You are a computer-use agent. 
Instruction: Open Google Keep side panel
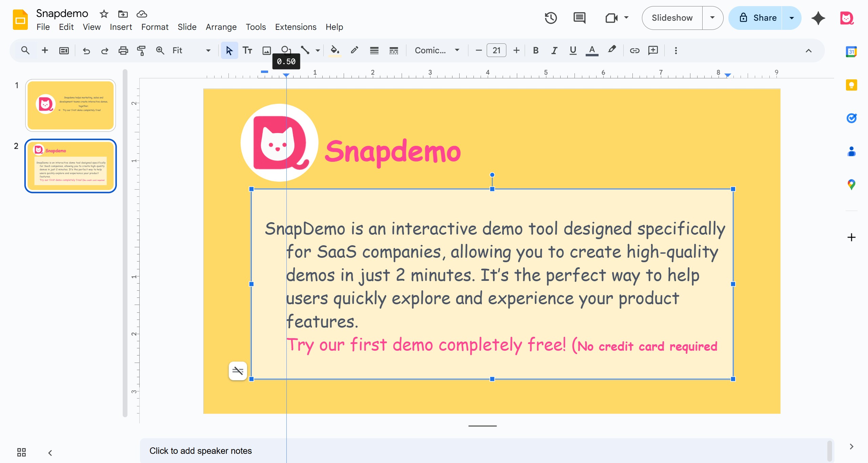(x=851, y=85)
